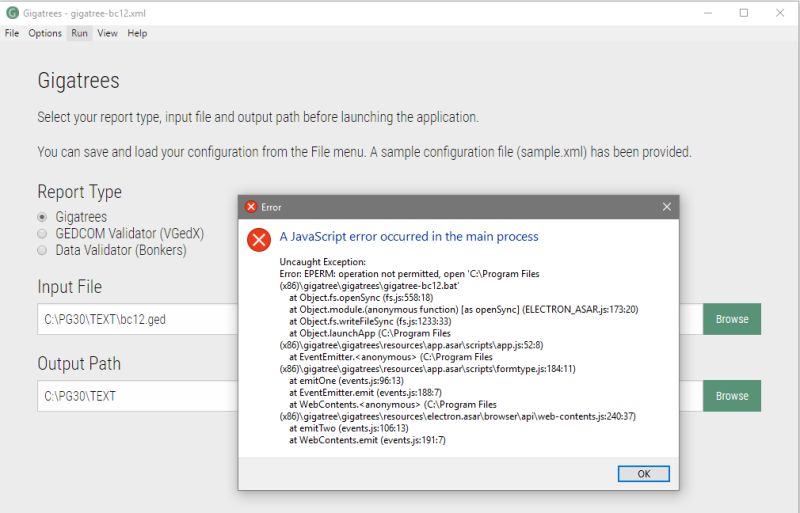Open the Help menu

coord(137,33)
